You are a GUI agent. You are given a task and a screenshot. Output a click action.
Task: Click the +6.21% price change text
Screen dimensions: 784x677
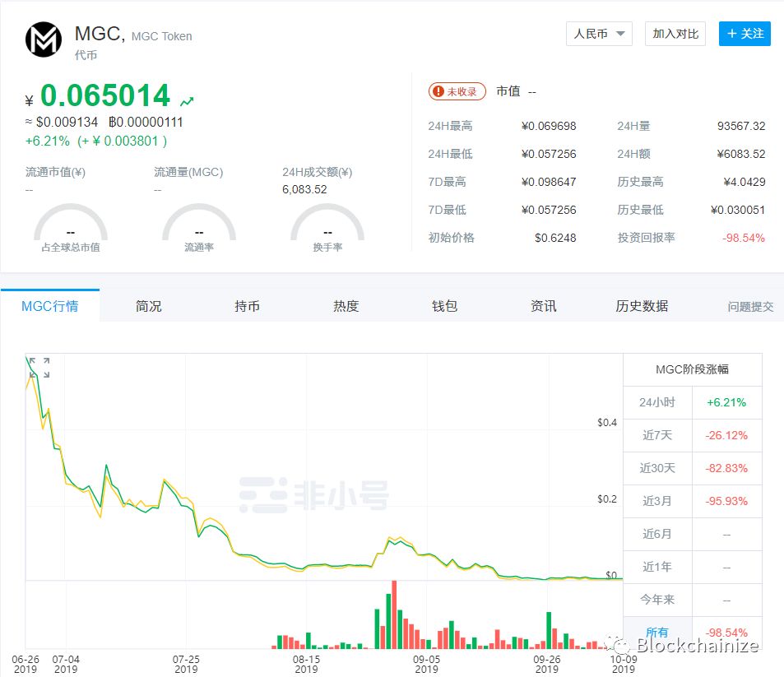pos(48,141)
